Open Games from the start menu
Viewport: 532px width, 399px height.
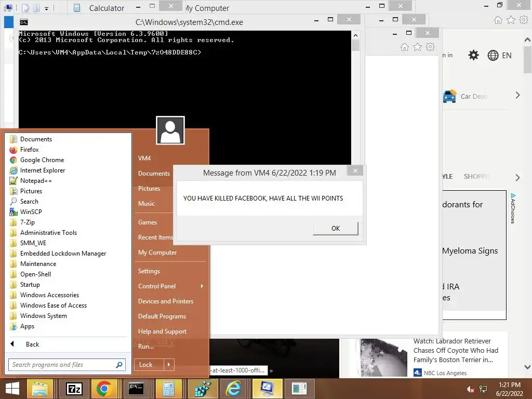tap(147, 222)
